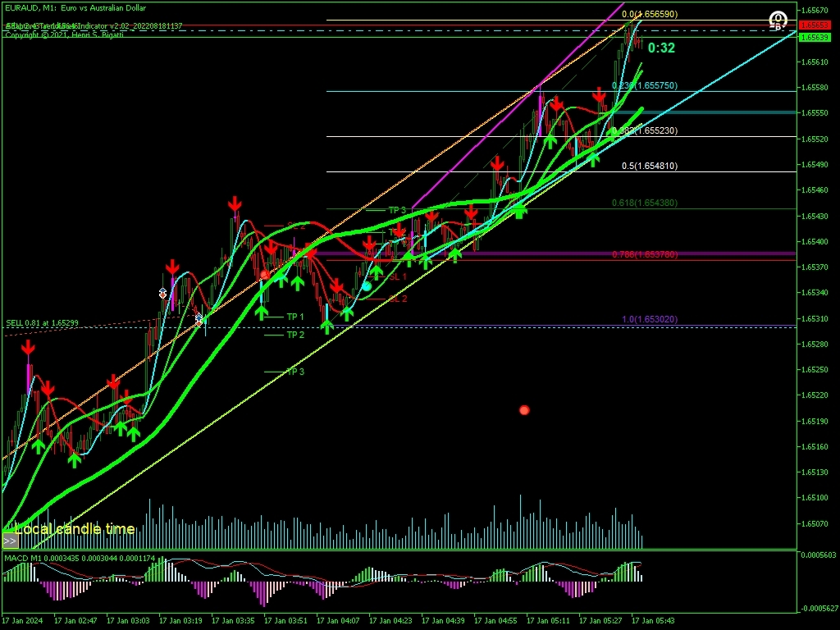Click 1.65190 on the price scale
The image size is (840, 630).
pyautogui.click(x=815, y=421)
